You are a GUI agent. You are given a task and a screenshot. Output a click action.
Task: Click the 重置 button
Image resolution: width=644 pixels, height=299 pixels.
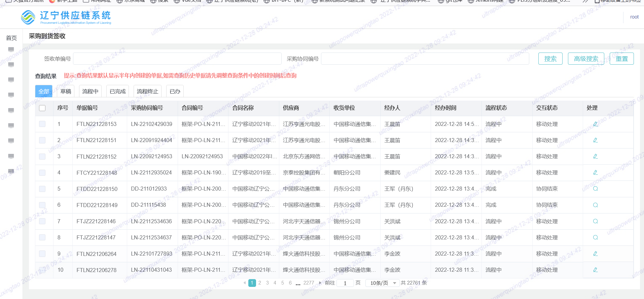(x=622, y=59)
